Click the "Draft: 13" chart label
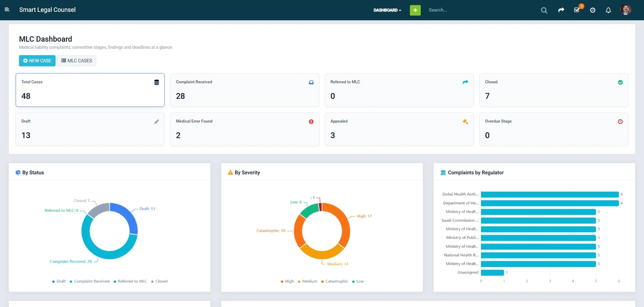The height and width of the screenshot is (307, 644). pyautogui.click(x=147, y=209)
